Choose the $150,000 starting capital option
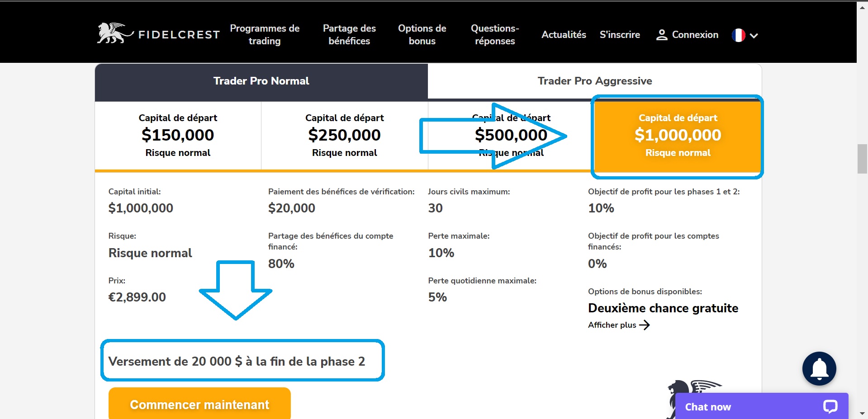The image size is (868, 419). point(178,135)
